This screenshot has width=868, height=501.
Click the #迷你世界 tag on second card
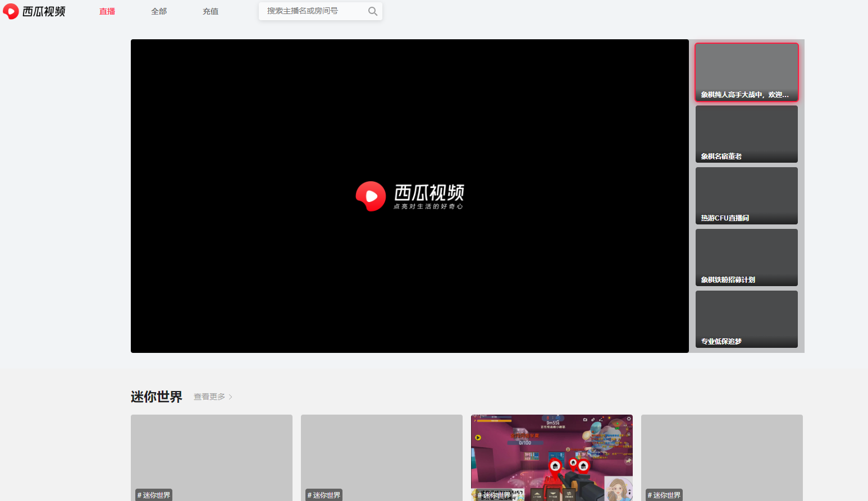pos(324,495)
